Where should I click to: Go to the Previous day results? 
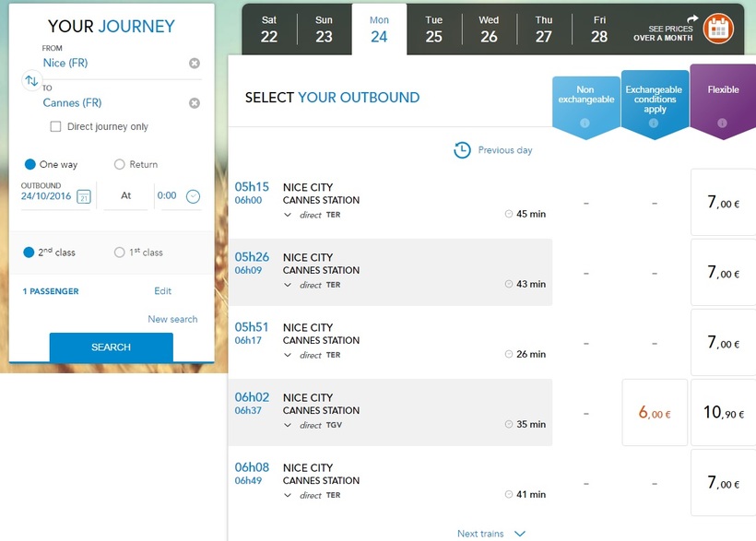pos(493,150)
